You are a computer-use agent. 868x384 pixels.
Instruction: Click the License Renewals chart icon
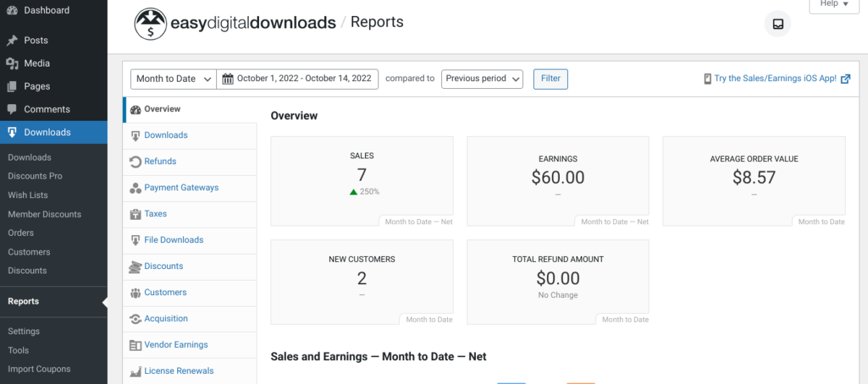tap(135, 371)
